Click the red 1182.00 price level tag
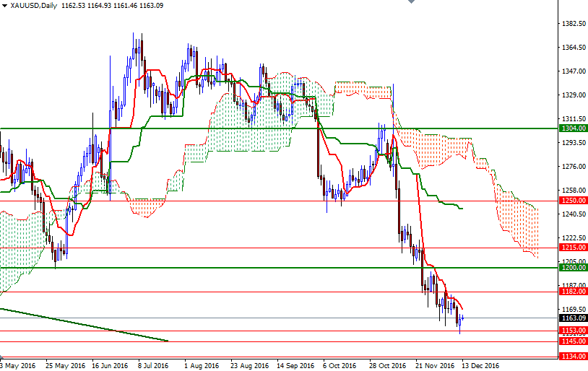Viewport: 588px width, 371px height. click(573, 292)
